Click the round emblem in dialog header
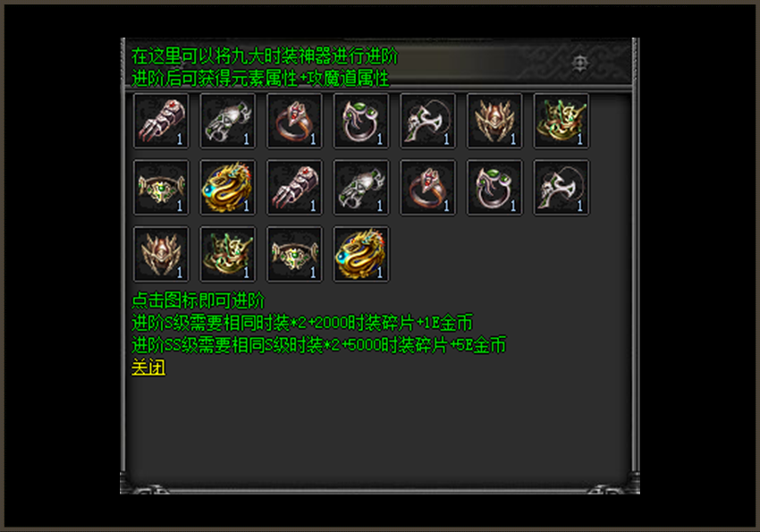Viewport: 760px width, 532px height. [x=580, y=63]
